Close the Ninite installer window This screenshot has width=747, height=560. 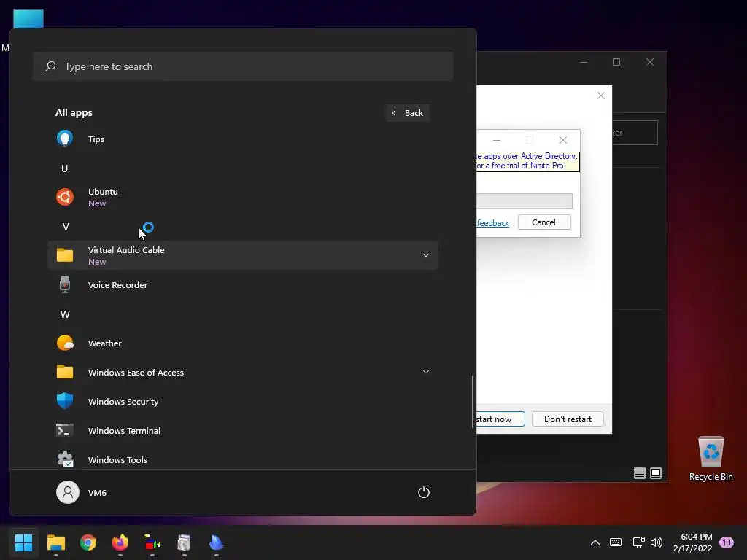tap(563, 140)
